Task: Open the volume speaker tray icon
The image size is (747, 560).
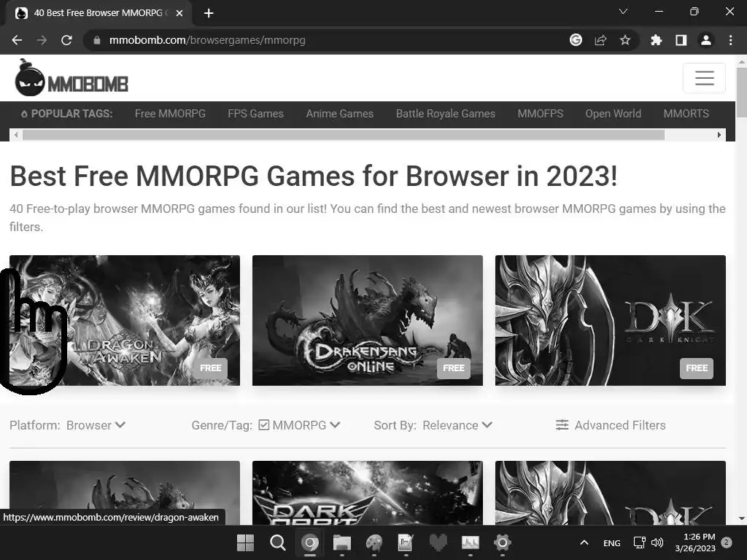Action: tap(657, 542)
